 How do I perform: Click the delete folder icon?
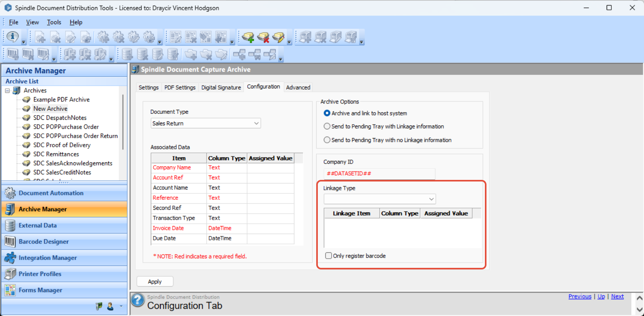point(206,54)
